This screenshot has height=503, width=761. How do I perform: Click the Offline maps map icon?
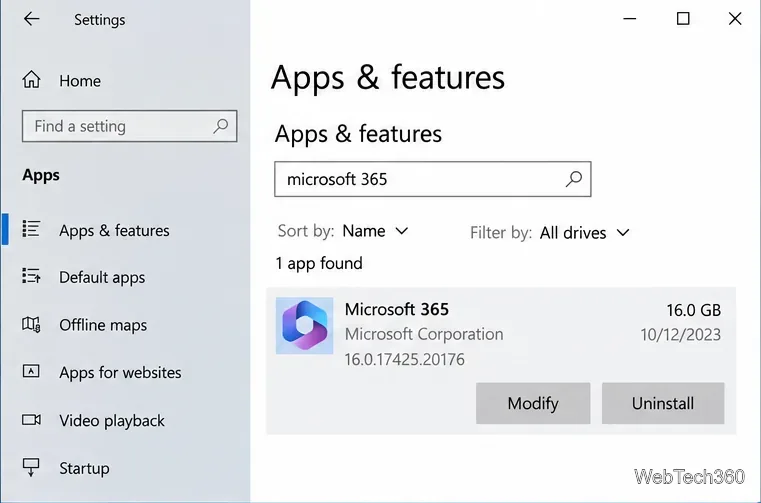[31, 324]
